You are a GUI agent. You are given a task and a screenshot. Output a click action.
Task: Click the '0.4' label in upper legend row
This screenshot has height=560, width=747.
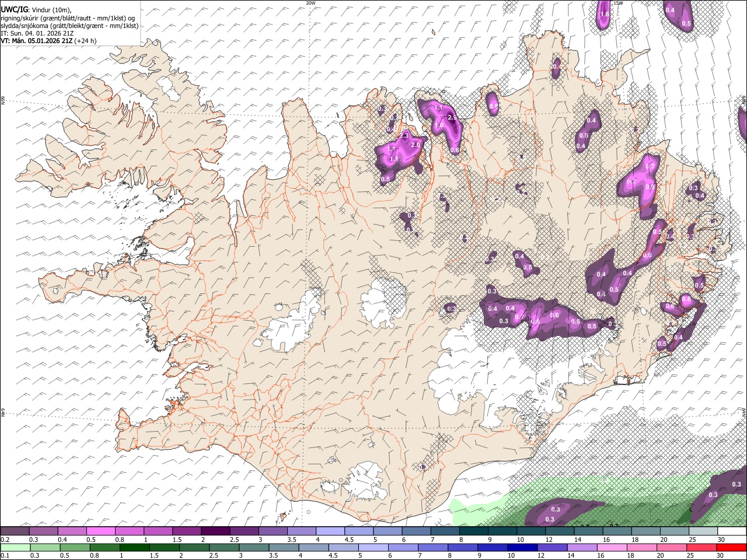click(62, 540)
